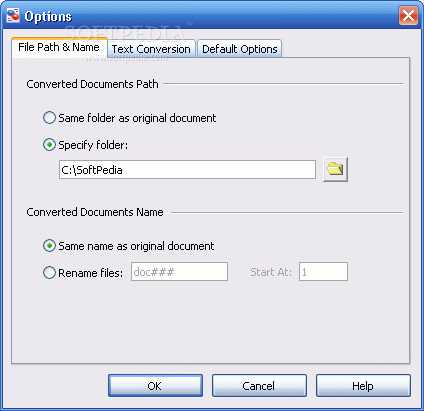Click the Options app icon in title bar

13,16
